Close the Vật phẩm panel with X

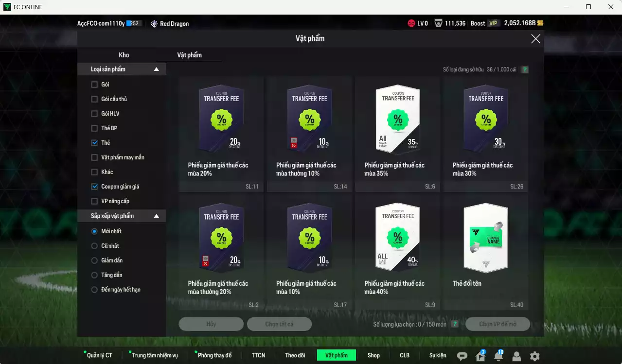[x=535, y=39]
